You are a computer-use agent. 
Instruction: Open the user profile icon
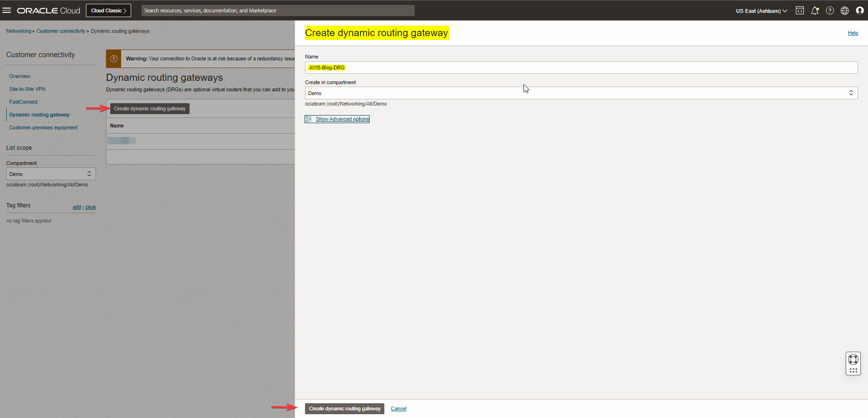[859, 10]
